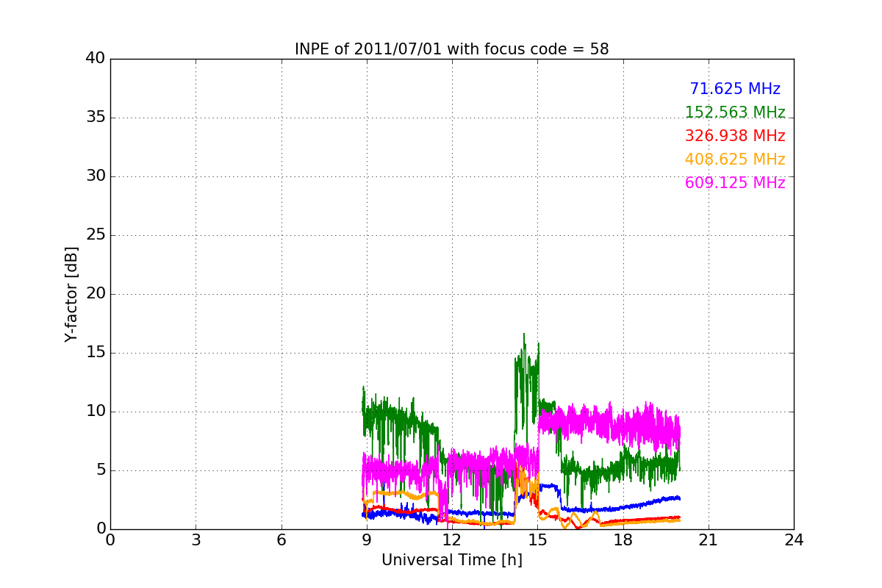Click the x-axis tick label 24
This screenshot has width=882, height=588.
(794, 541)
